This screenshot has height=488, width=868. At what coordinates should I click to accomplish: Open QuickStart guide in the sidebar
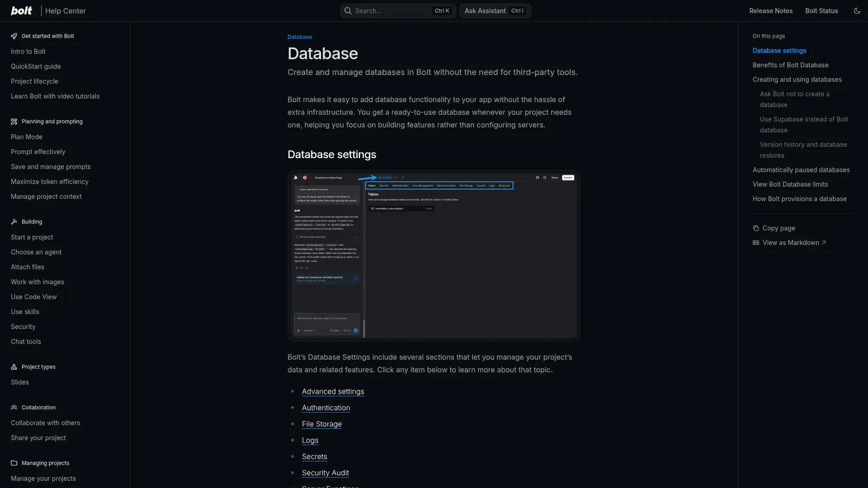click(x=36, y=67)
